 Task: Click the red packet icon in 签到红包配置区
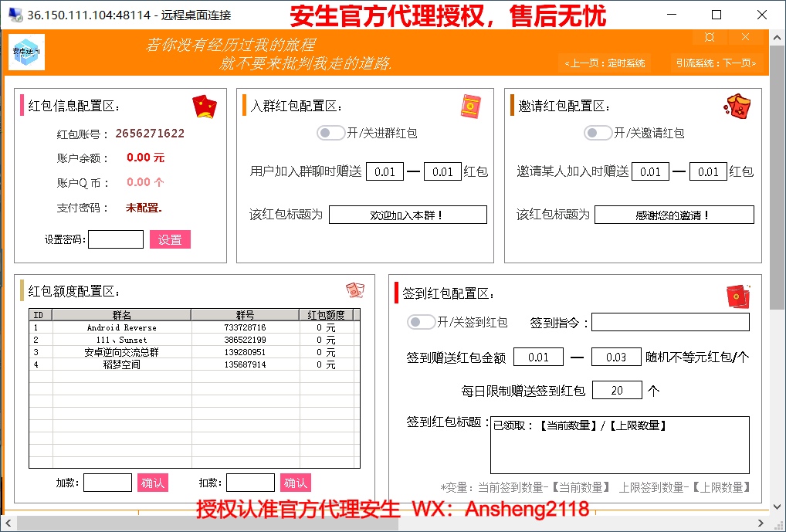click(x=738, y=295)
